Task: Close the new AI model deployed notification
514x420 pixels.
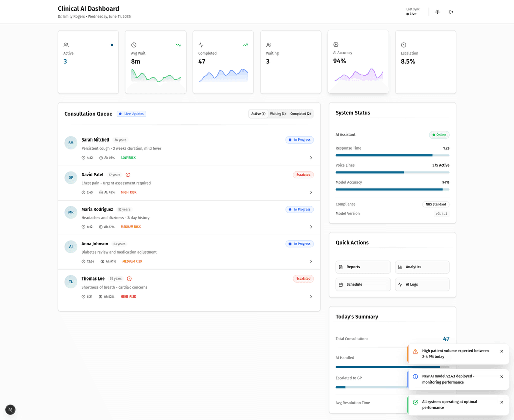Action: click(x=501, y=377)
